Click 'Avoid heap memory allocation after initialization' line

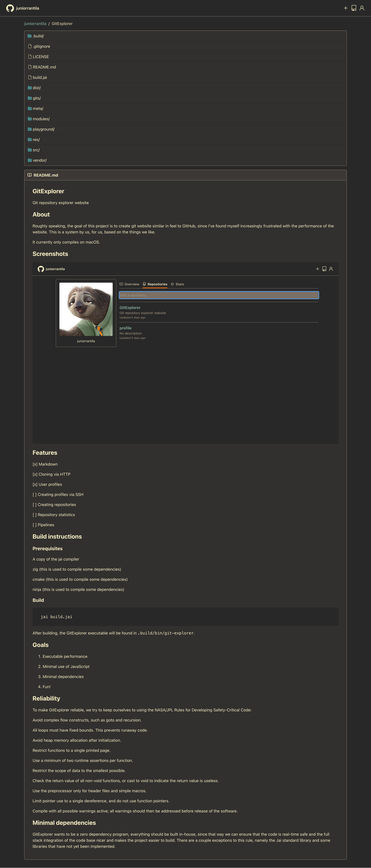77,740
